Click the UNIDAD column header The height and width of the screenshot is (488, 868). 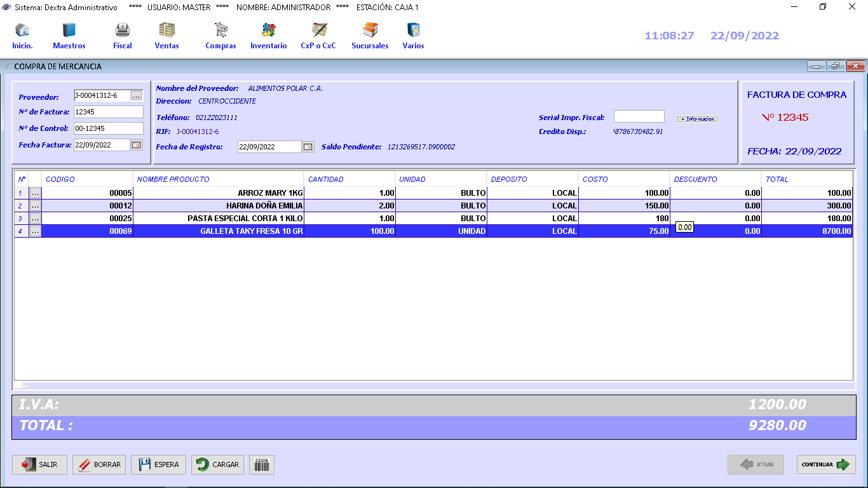tap(441, 179)
